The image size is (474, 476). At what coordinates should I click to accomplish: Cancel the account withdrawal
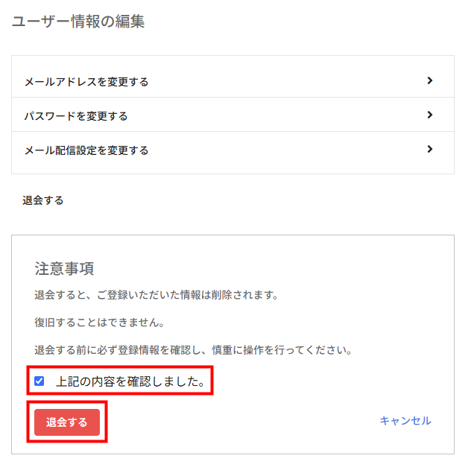[405, 421]
